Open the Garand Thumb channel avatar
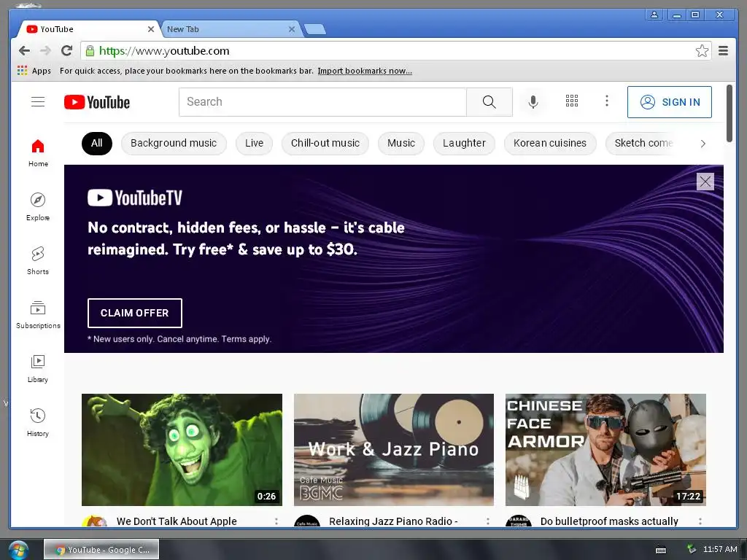The height and width of the screenshot is (560, 747). pyautogui.click(x=519, y=521)
